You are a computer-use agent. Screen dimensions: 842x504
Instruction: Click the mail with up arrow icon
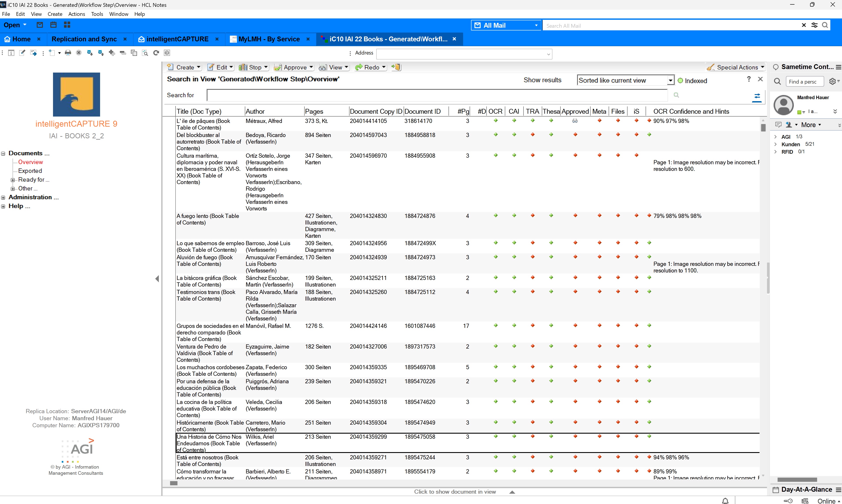101,53
